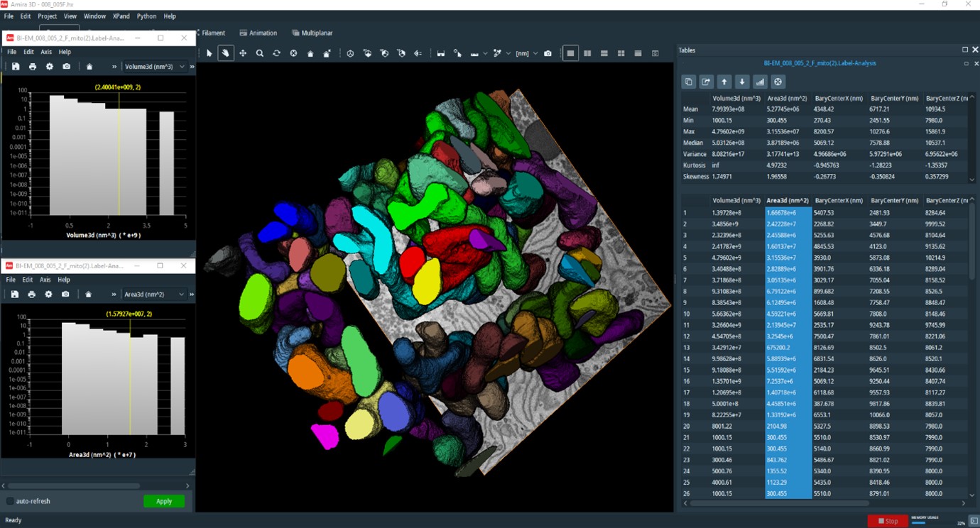Click the rotate view tool
Viewport: 980px width, 528px height.
click(x=276, y=53)
